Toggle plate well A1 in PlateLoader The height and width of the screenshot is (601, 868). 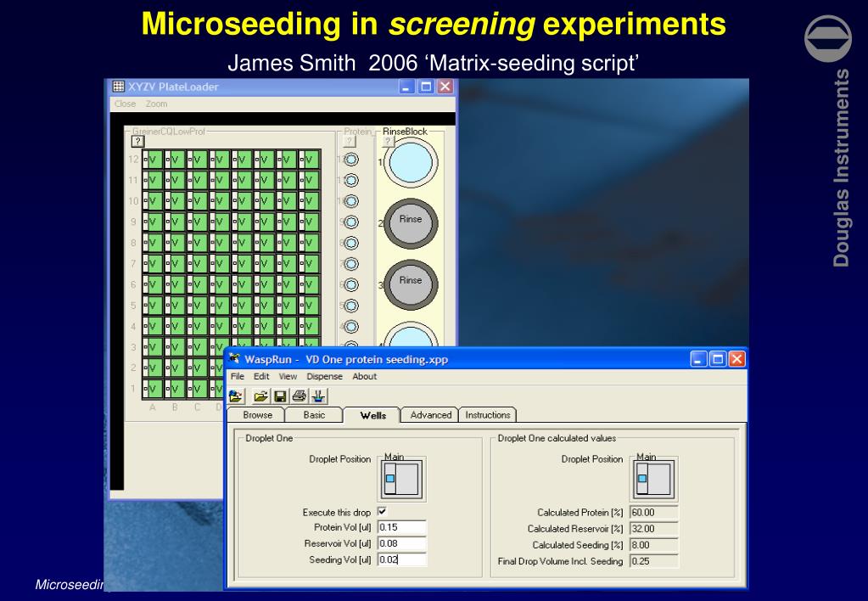click(153, 389)
